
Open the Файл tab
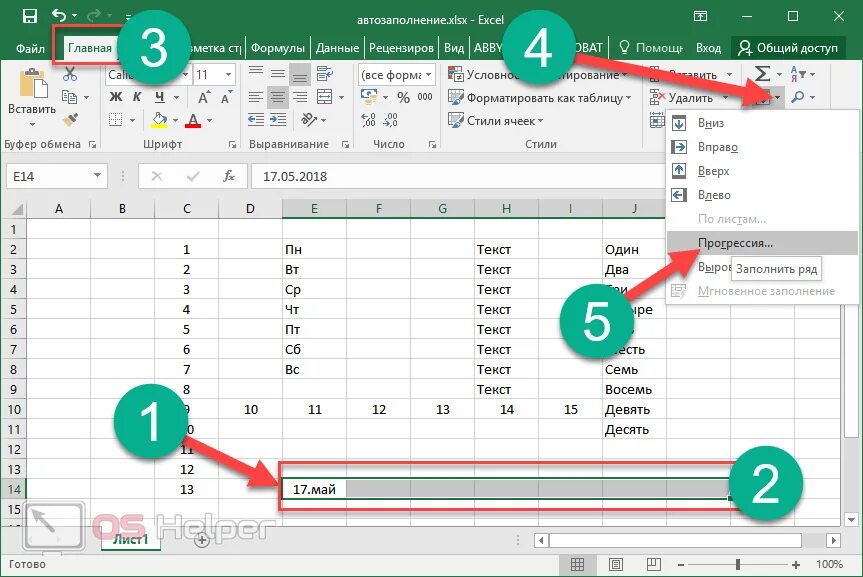[x=30, y=48]
